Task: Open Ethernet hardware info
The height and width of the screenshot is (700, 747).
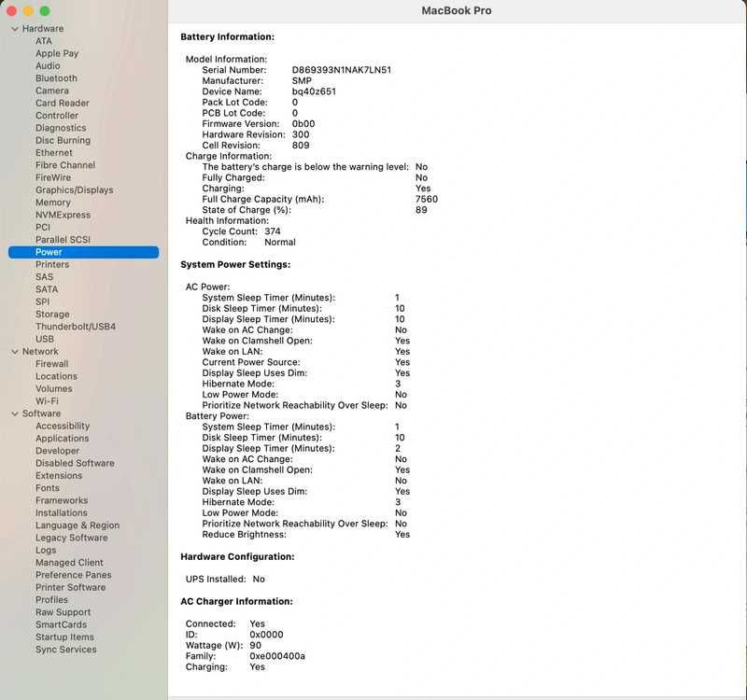Action: click(x=54, y=152)
